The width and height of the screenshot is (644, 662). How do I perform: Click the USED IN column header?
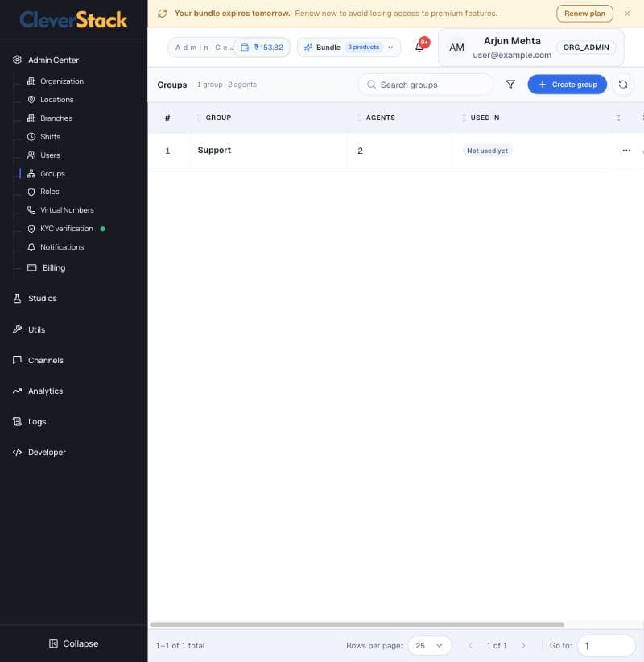(485, 118)
